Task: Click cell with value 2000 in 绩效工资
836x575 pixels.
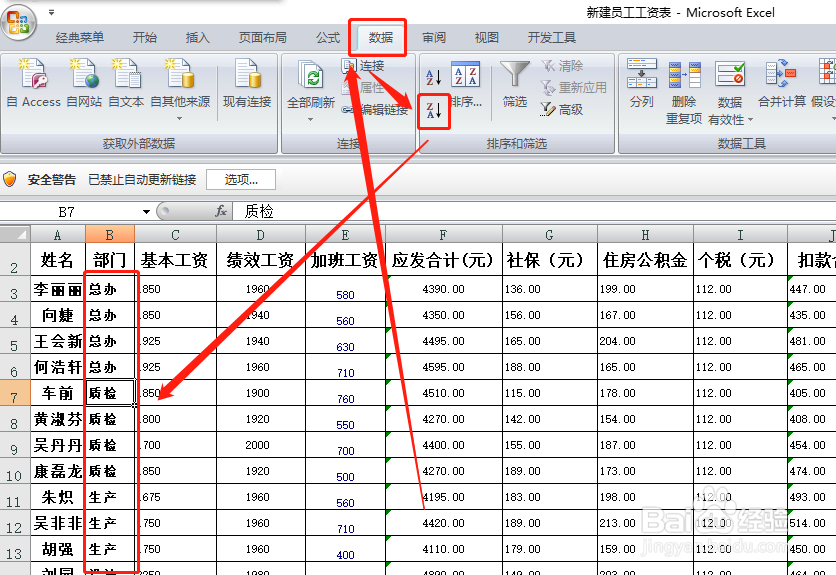Action: tap(261, 445)
